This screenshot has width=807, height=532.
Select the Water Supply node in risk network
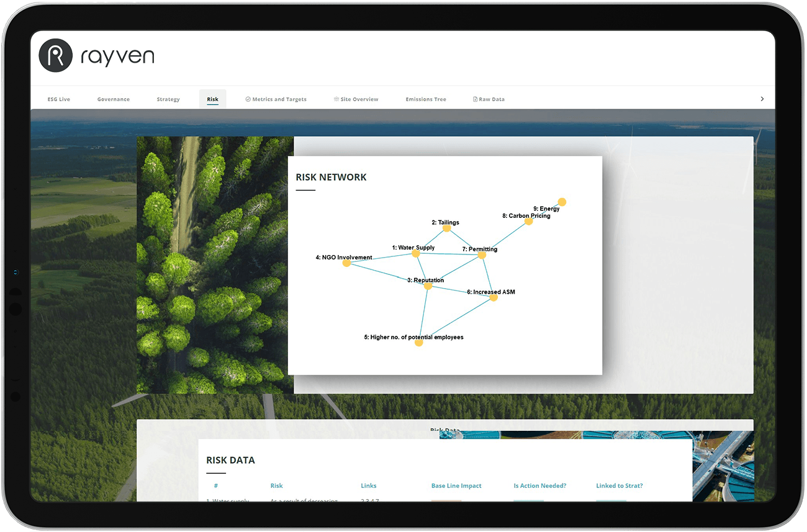point(416,253)
